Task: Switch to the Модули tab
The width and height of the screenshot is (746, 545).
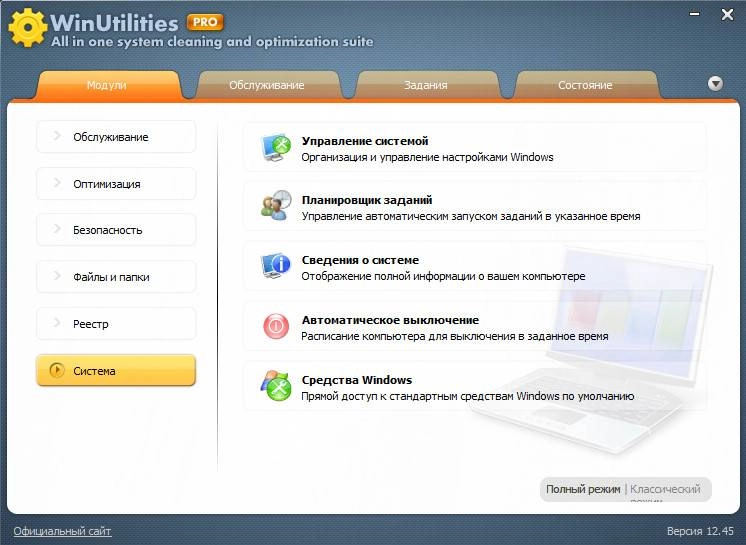Action: [x=107, y=85]
